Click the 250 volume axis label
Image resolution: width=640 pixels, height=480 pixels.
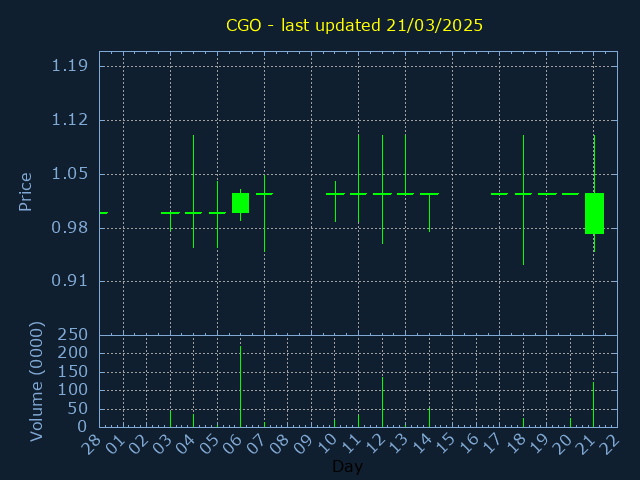coord(73,335)
